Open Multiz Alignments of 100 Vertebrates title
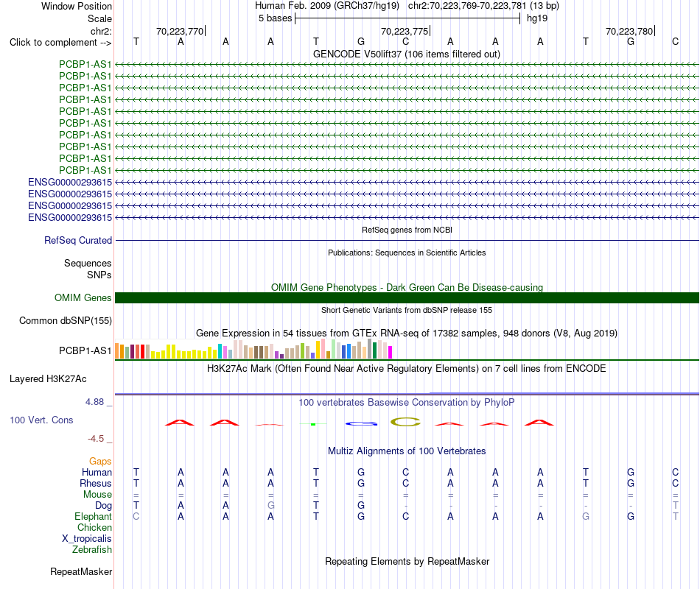Screen dimensions: 700x589 [407, 451]
